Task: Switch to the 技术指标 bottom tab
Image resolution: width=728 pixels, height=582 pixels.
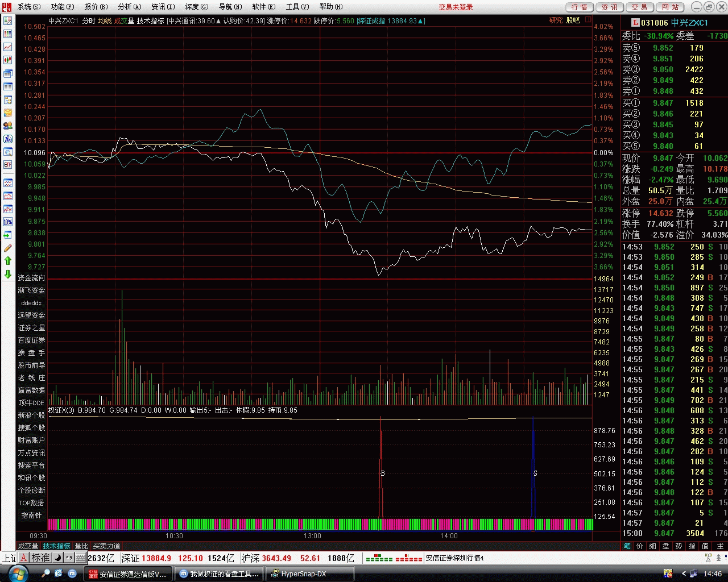Action: pos(56,546)
